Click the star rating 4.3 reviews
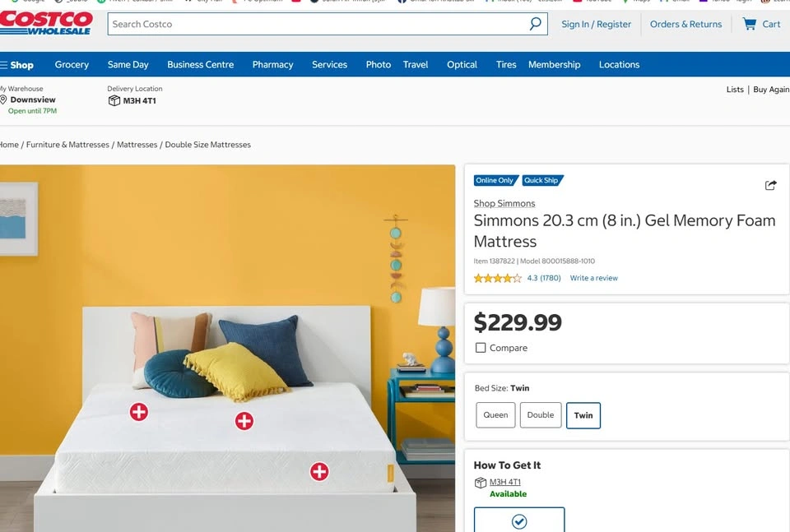 (517, 278)
